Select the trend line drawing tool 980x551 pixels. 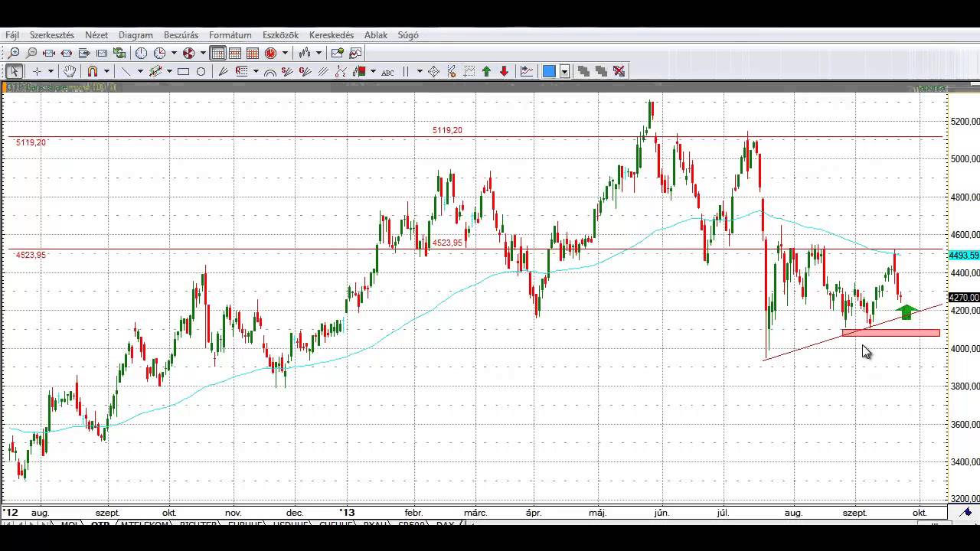pyautogui.click(x=126, y=71)
